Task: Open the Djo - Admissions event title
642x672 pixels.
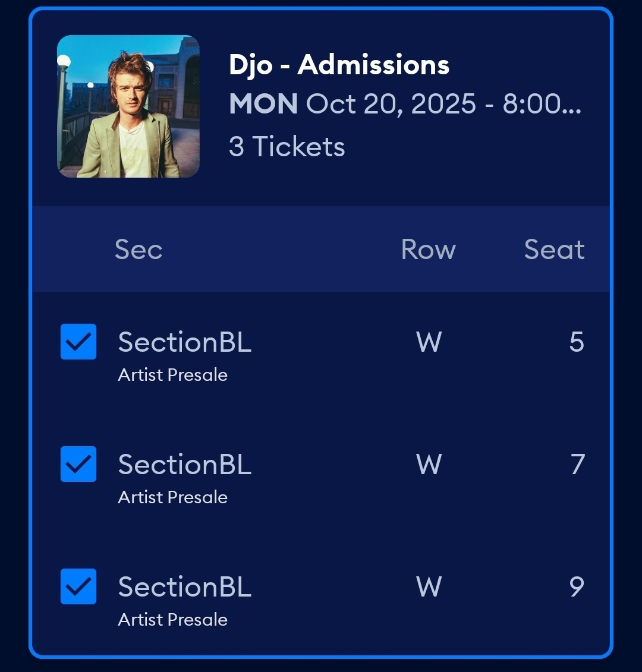Action: pos(339,65)
